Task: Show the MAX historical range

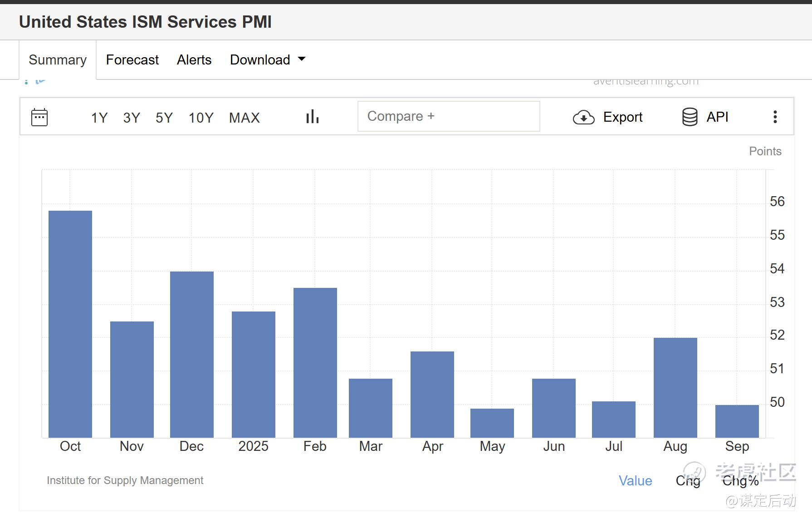Action: coord(244,118)
